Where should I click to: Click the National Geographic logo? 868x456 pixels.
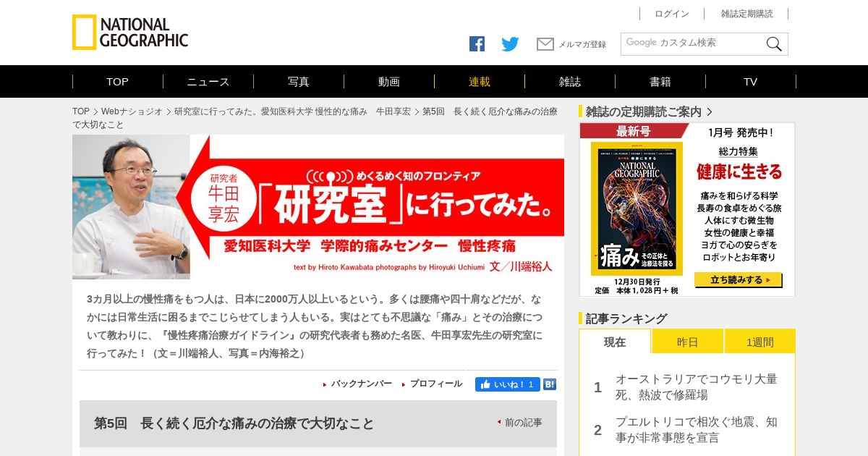point(130,33)
